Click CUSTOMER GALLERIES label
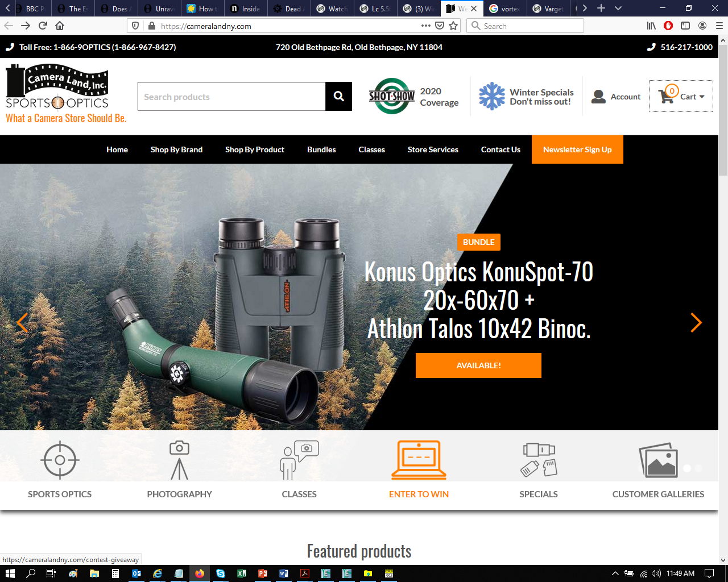Image resolution: width=728 pixels, height=582 pixels. click(658, 494)
